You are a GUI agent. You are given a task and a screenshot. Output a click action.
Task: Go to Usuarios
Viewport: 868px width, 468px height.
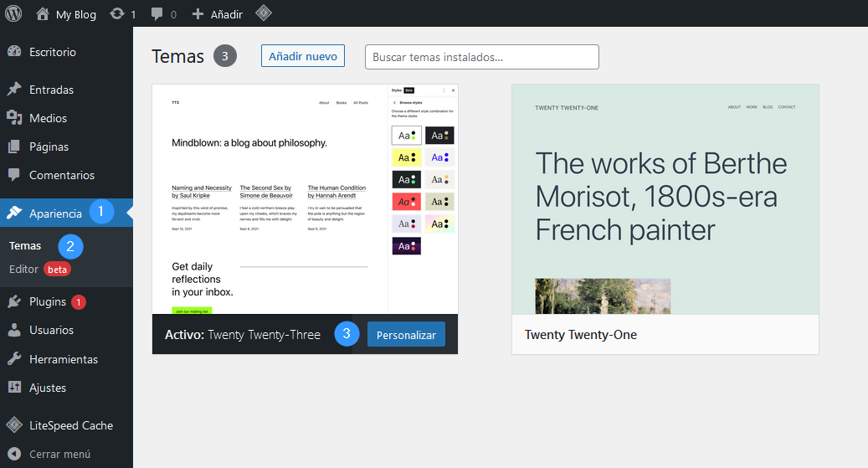tap(66, 330)
